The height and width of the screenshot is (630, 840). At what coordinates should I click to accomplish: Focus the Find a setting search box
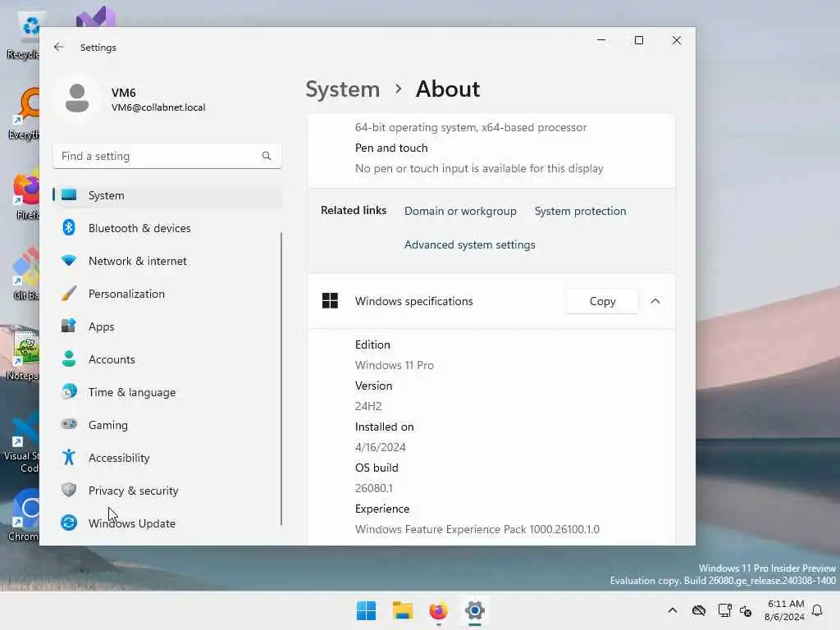[167, 156]
